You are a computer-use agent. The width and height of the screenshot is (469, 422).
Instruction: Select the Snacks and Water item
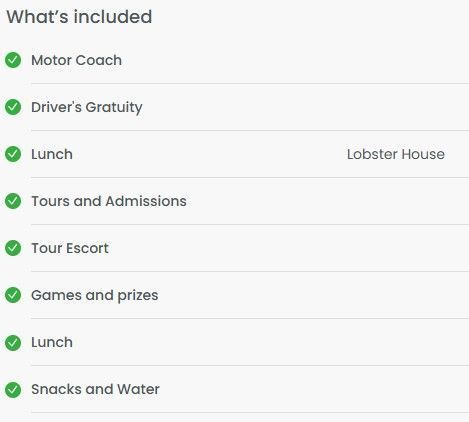point(95,389)
